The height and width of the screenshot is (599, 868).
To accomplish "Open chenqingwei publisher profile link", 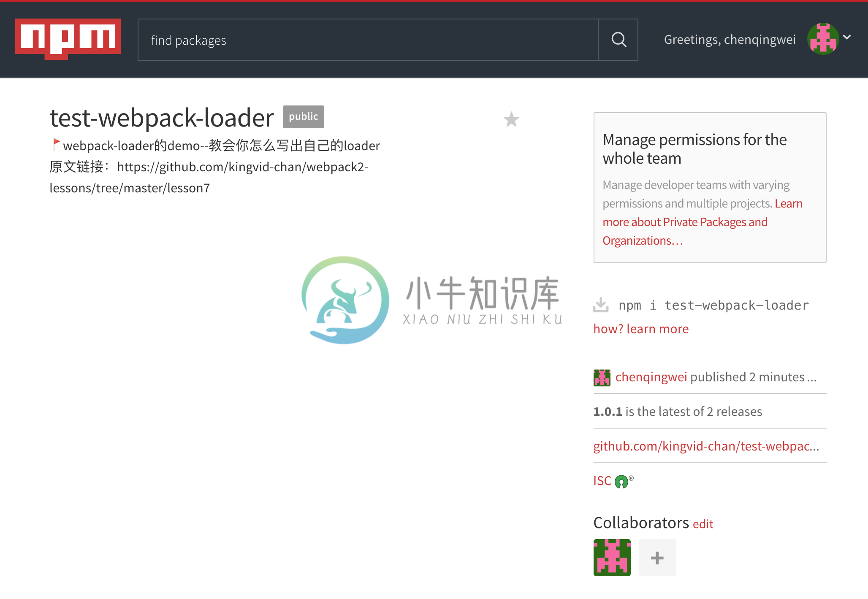I will coord(651,377).
